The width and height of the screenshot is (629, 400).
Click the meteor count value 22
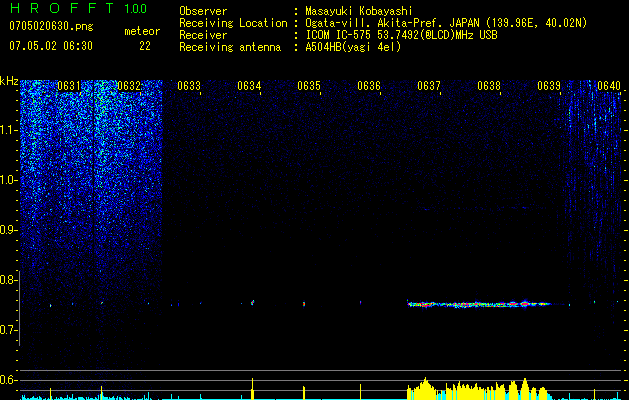[145, 46]
